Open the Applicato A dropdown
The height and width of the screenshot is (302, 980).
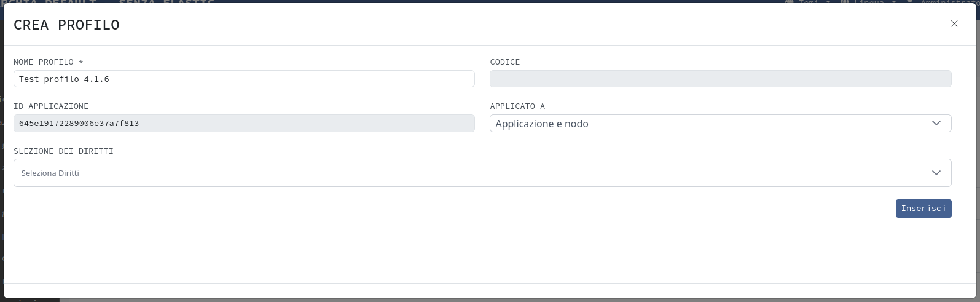click(x=713, y=124)
